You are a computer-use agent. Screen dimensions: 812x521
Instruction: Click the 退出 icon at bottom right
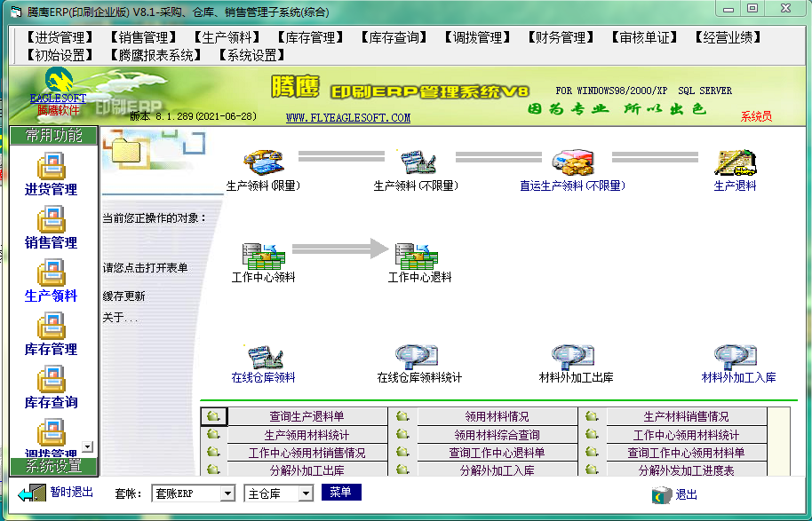(661, 495)
